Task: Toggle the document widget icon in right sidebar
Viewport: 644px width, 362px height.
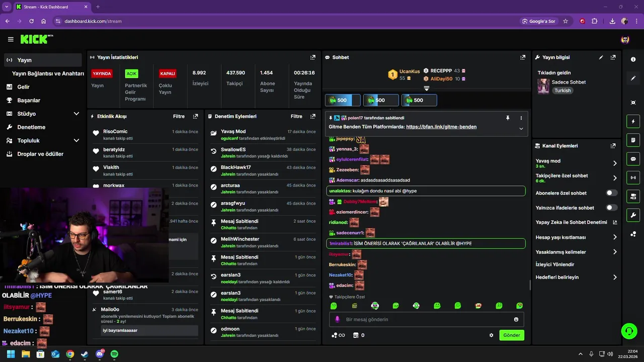Action: click(x=633, y=140)
